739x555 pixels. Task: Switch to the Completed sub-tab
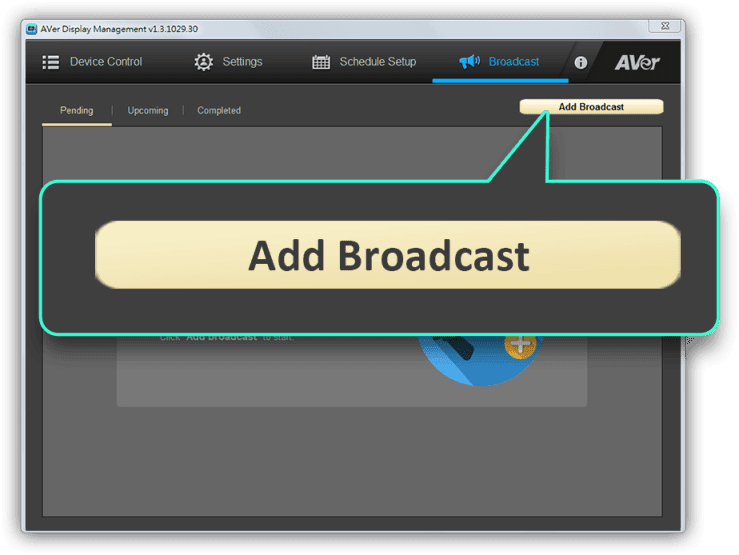pyautogui.click(x=219, y=110)
